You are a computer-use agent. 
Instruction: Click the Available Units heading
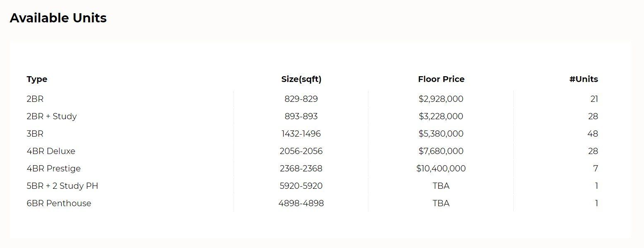[58, 18]
